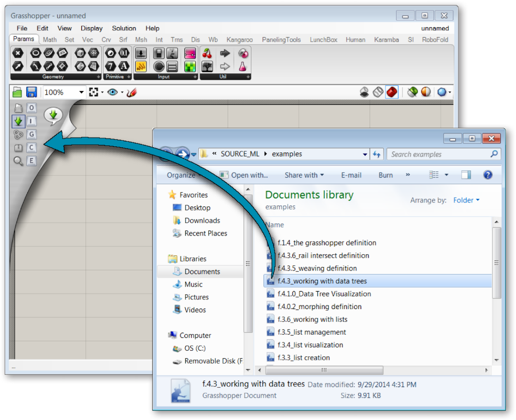Pick the Circle parameter icon in Geometry panel
516x420 pixels.
click(x=35, y=53)
